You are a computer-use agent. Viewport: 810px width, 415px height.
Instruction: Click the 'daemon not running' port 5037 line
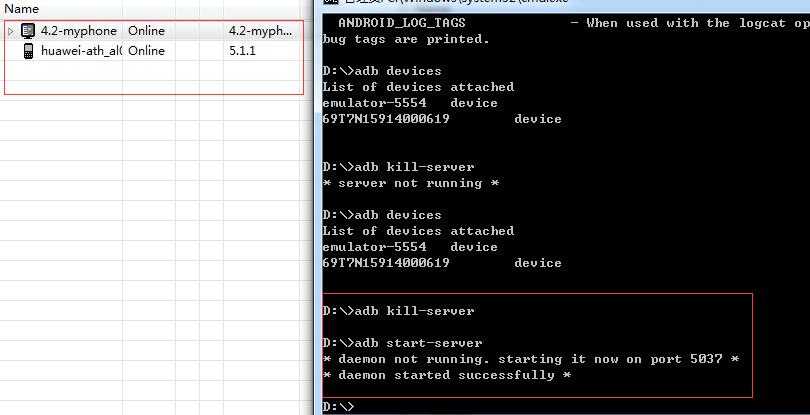click(x=531, y=359)
